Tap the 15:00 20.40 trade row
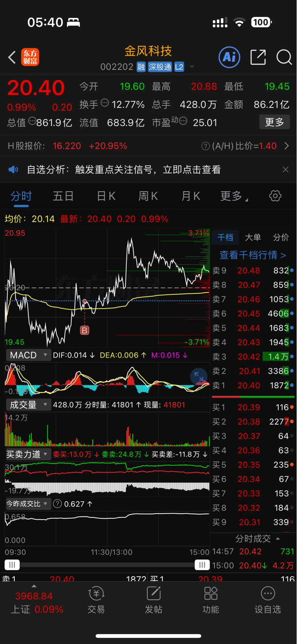 253,565
